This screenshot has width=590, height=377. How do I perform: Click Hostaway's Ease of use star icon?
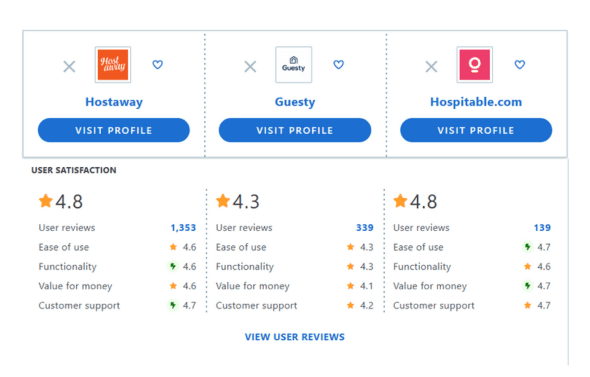(173, 247)
